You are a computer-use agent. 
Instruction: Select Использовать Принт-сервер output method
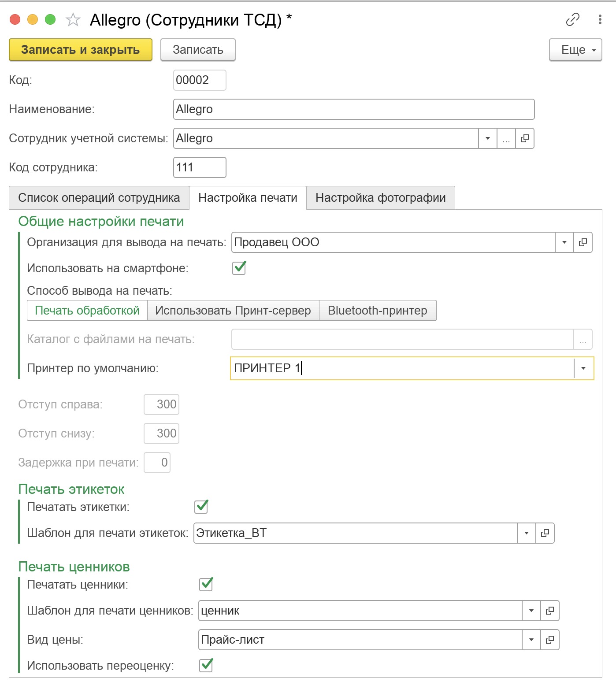tap(233, 311)
